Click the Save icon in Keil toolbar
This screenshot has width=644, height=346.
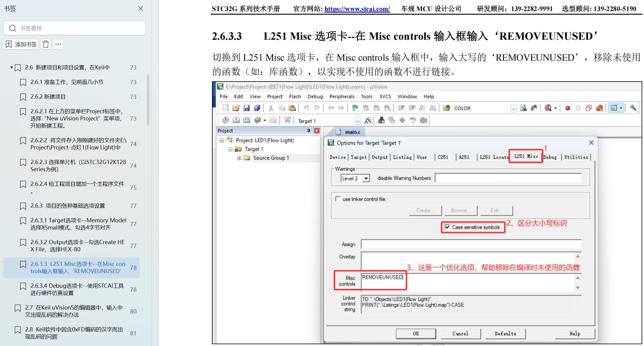pyautogui.click(x=246, y=108)
